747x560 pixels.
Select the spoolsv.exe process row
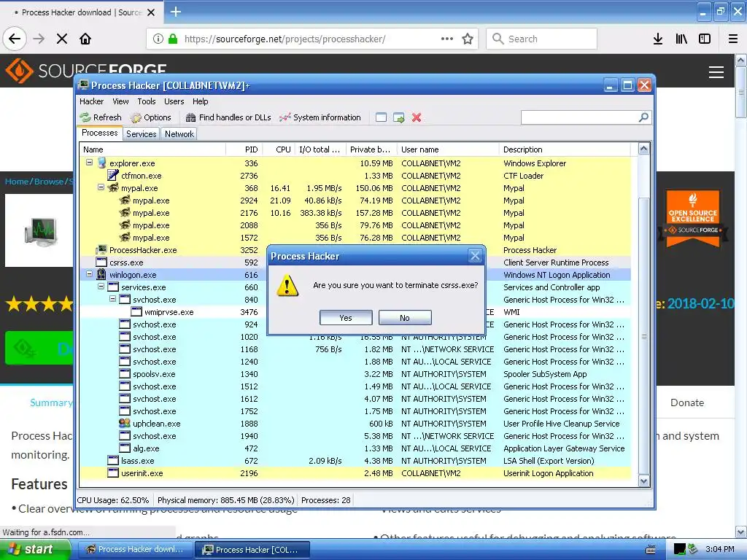355,374
